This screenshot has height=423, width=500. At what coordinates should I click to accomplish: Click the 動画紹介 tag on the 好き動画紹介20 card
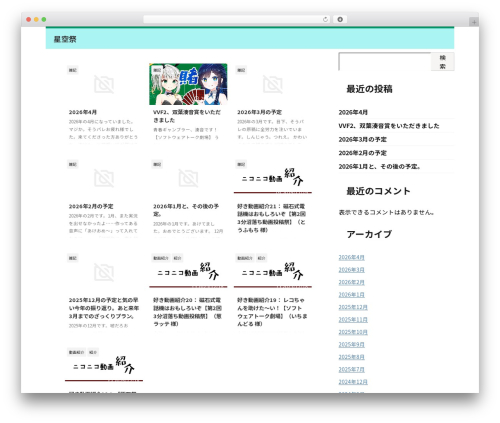161,258
